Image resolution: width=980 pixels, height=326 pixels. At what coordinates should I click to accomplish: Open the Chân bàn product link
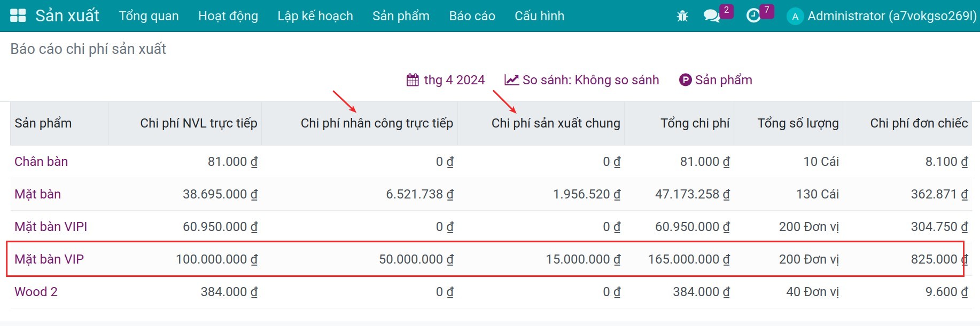point(41,162)
